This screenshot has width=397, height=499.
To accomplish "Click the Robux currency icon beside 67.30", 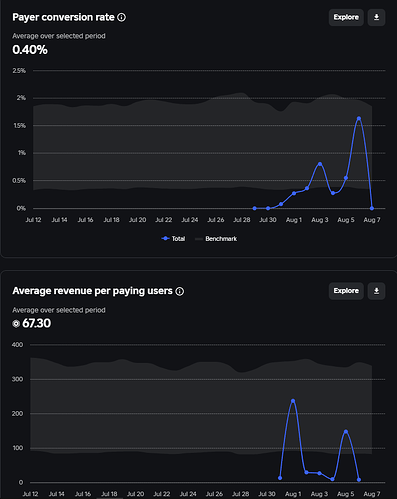I will 16,324.
